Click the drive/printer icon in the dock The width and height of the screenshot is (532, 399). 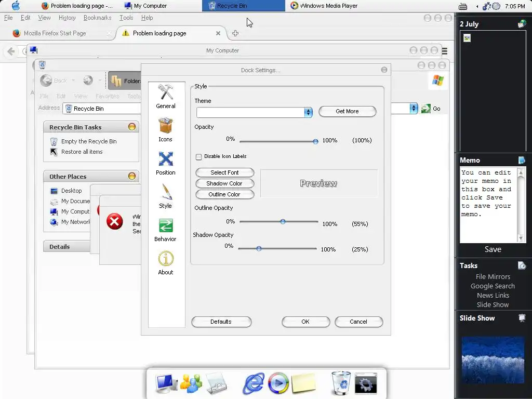coord(216,383)
